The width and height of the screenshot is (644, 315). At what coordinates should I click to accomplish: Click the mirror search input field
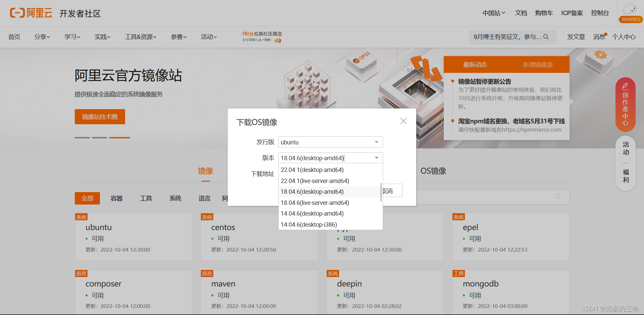click(486, 197)
